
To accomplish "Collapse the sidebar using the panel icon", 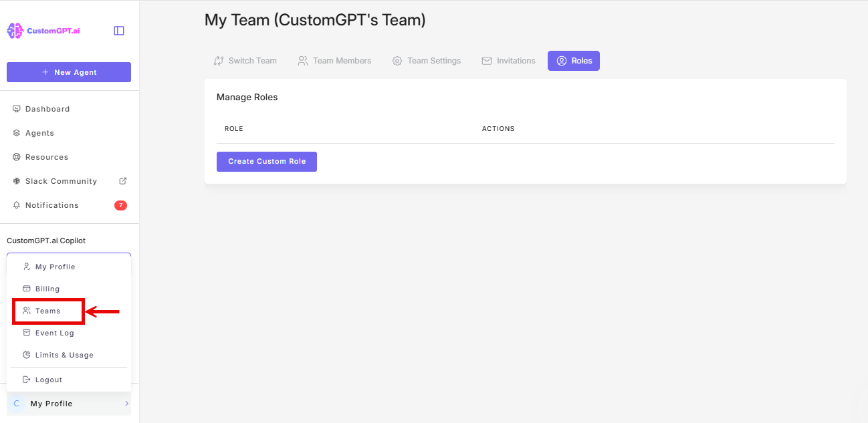I will click(118, 30).
